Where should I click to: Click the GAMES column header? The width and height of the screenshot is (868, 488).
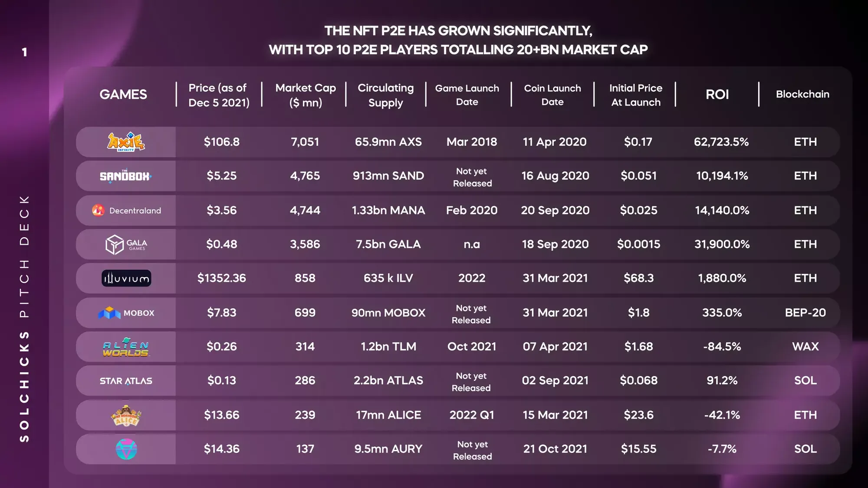123,95
